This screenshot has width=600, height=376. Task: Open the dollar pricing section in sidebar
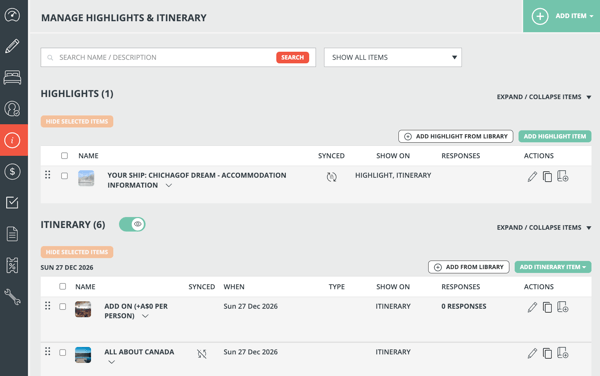(x=12, y=171)
